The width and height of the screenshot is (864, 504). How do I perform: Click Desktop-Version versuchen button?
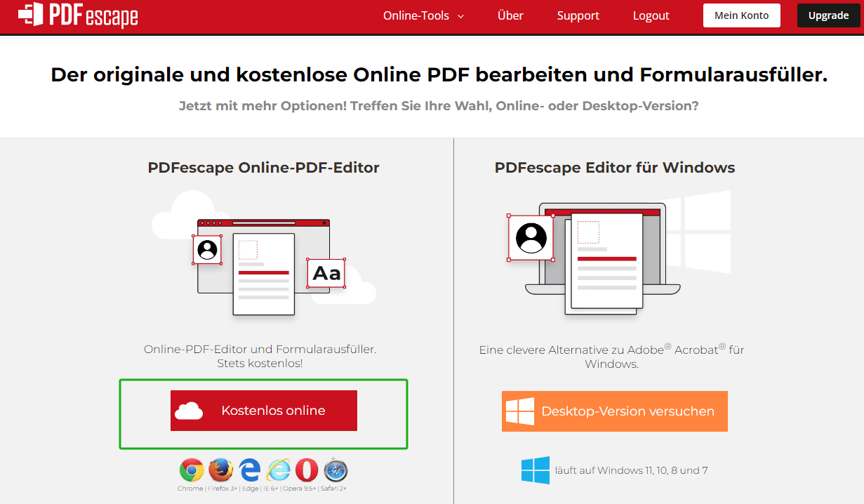click(615, 411)
